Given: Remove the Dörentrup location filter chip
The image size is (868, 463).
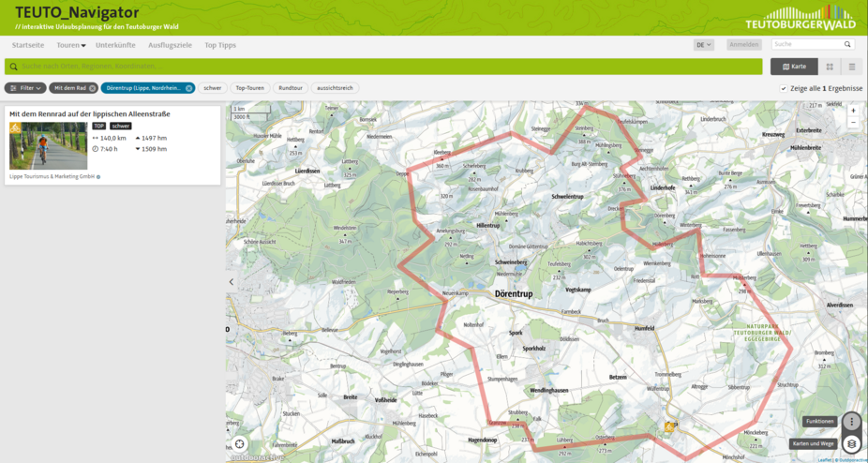Looking at the screenshot, I should 188,88.
